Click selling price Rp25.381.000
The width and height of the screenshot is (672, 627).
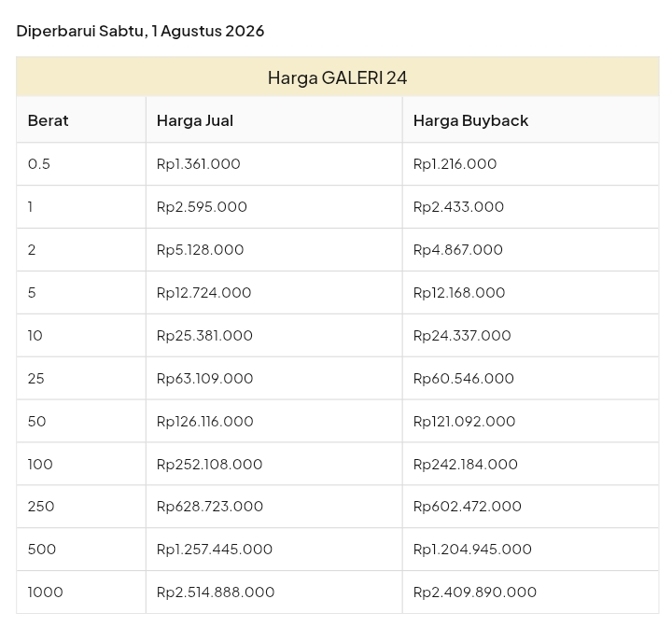(204, 335)
